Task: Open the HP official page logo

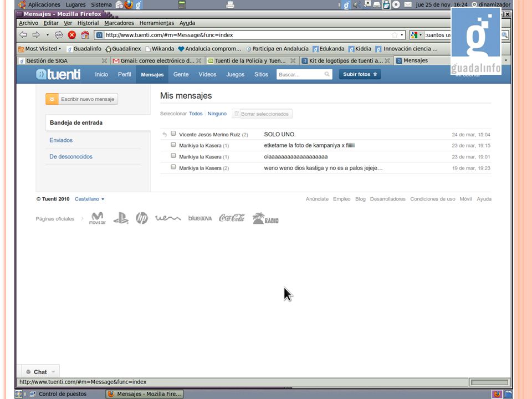Action: (x=142, y=218)
